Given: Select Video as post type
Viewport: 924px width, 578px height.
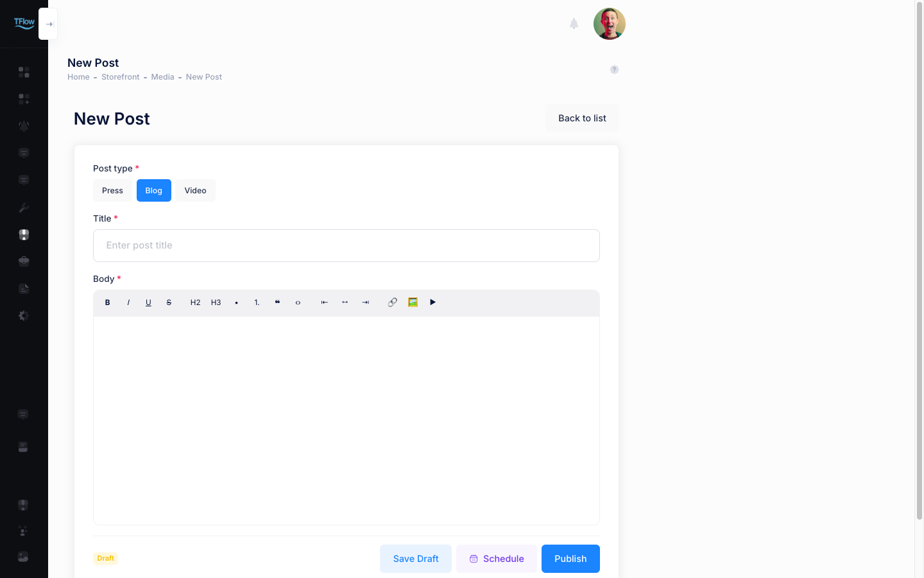Looking at the screenshot, I should (x=196, y=191).
